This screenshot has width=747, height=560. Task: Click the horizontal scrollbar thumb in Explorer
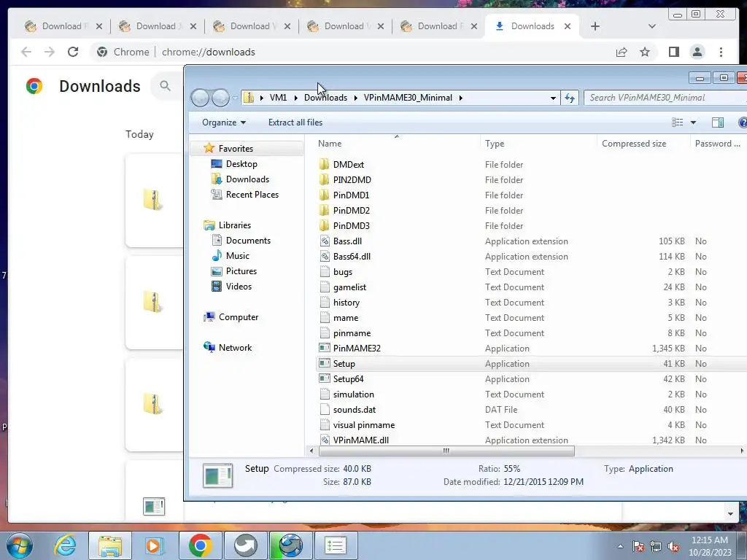(446, 451)
